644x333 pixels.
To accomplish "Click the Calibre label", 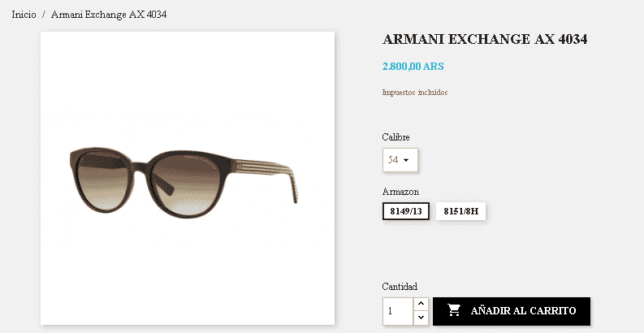I will [395, 136].
